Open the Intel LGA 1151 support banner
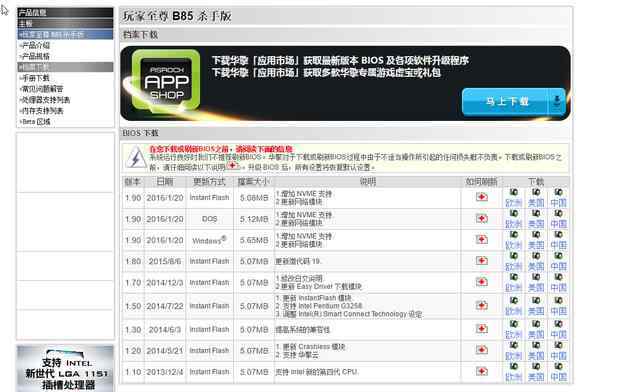Image resolution: width=640 pixels, height=392 pixels. coord(65,368)
